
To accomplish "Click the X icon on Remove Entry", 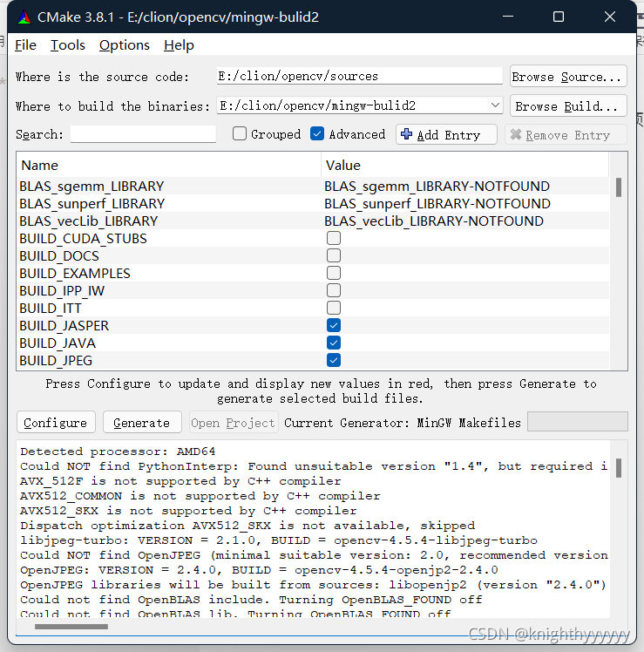I will (516, 134).
